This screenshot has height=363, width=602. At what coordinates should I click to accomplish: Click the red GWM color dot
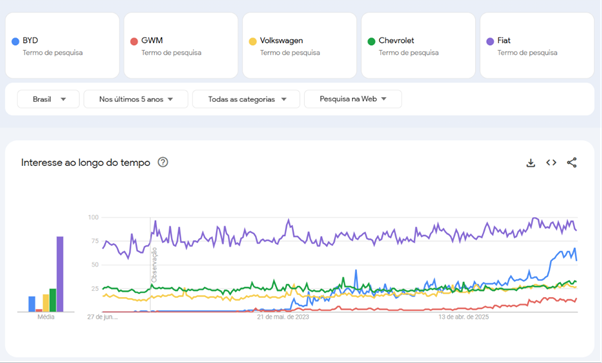coord(134,41)
